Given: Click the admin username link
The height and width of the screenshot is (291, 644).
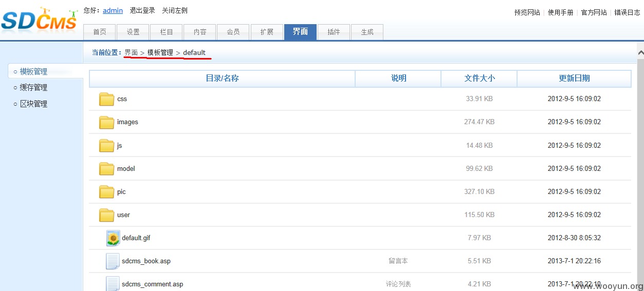Looking at the screenshot, I should [113, 10].
